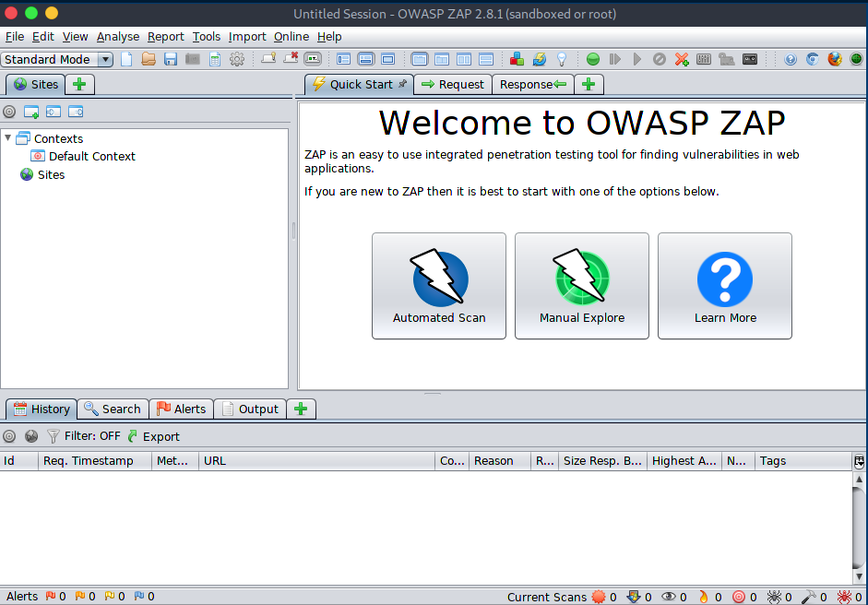
Task: Open the Standard Mode dropdown
Action: [x=104, y=58]
